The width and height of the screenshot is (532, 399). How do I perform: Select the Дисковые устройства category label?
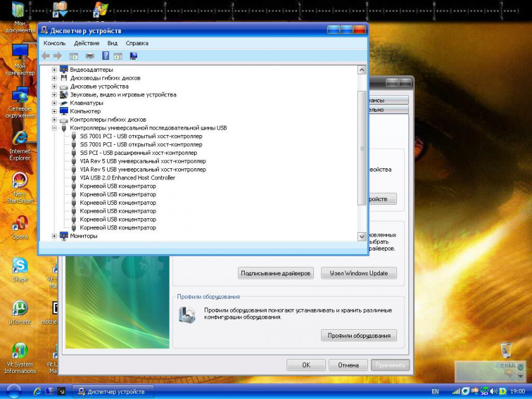click(99, 86)
